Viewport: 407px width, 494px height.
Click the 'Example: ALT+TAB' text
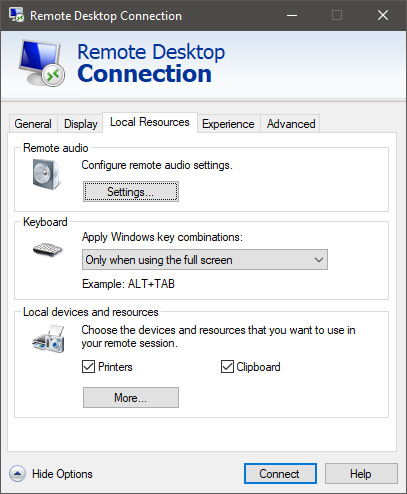(128, 284)
